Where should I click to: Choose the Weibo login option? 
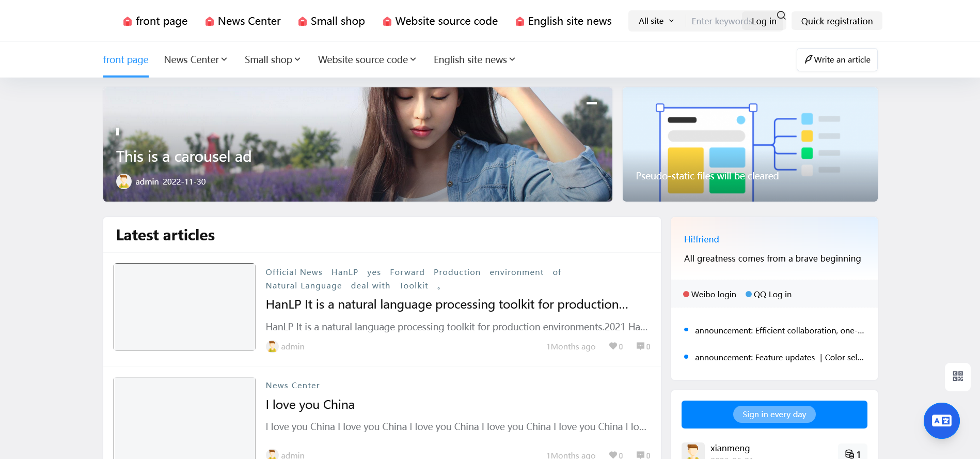point(709,294)
